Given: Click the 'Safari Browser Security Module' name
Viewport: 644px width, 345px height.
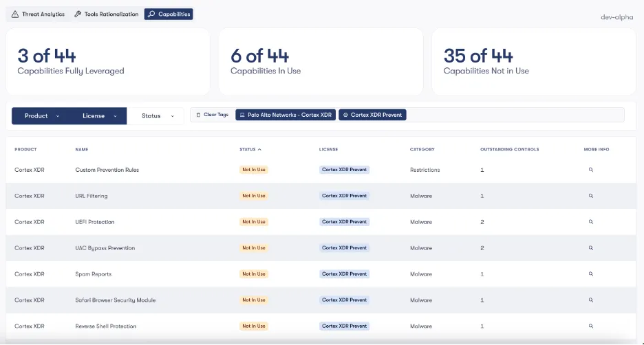Looking at the screenshot, I should pos(116,300).
